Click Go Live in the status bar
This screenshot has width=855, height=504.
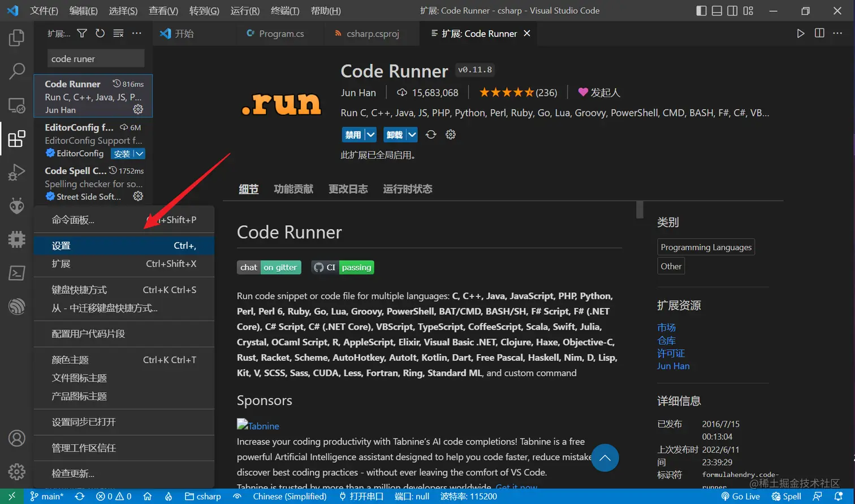(x=740, y=496)
